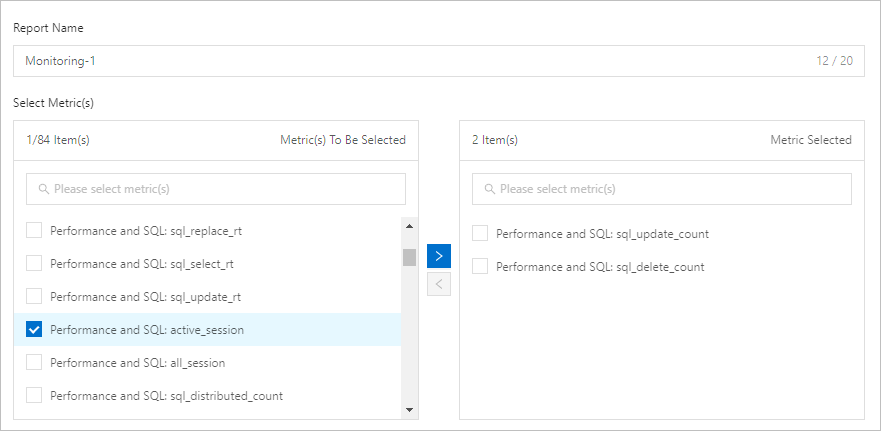
Task: Click search magnifier in left metric panel
Action: tap(44, 189)
